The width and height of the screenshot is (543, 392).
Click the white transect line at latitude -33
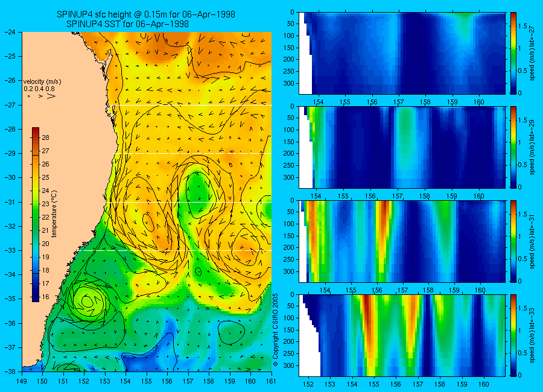click(x=176, y=250)
